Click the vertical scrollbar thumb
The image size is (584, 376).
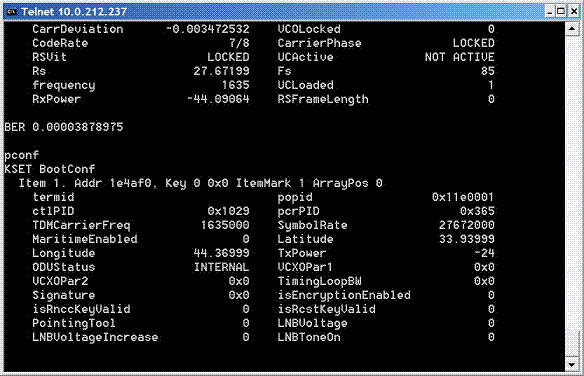pyautogui.click(x=572, y=343)
